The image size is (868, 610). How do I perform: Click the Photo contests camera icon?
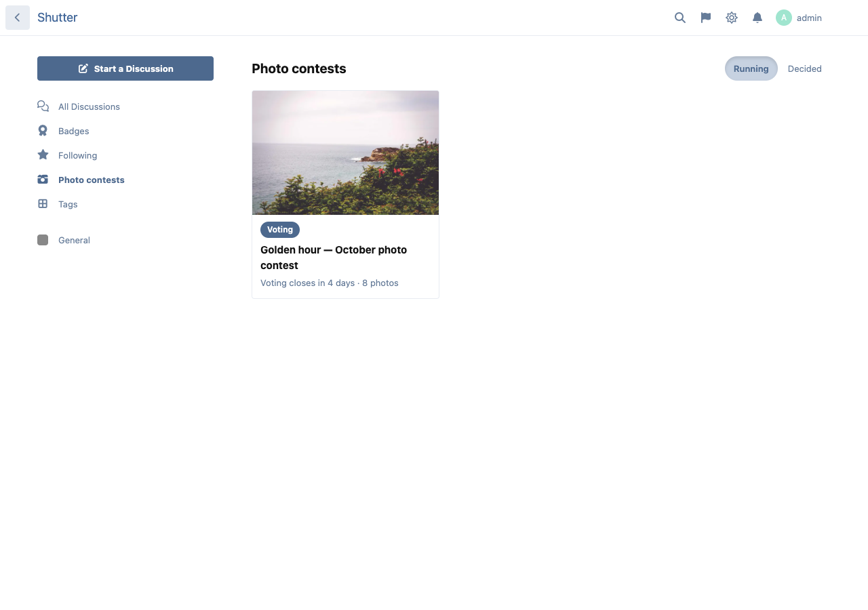(43, 180)
